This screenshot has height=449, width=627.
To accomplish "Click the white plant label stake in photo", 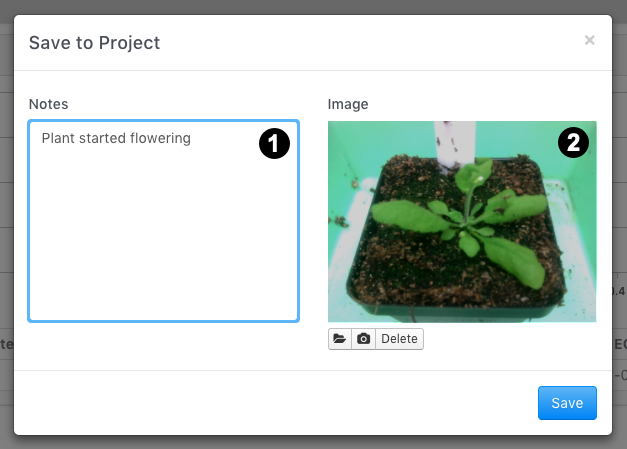I will coord(454,144).
